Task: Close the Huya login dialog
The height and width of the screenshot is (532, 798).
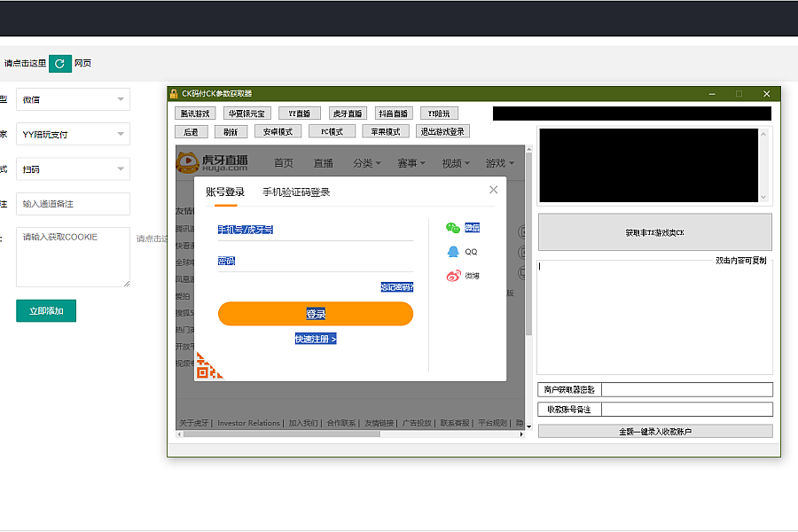Action: 493,190
